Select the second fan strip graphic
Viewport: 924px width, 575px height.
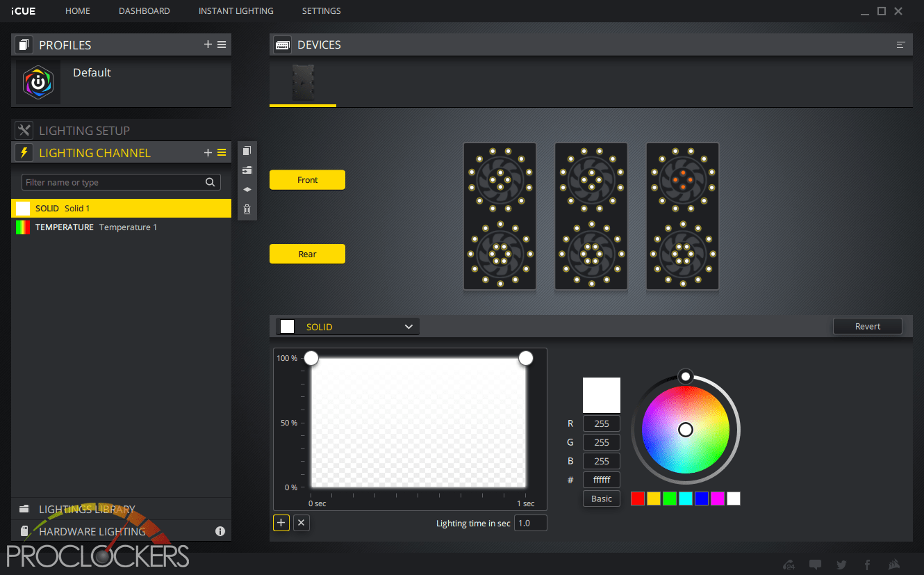(x=591, y=216)
